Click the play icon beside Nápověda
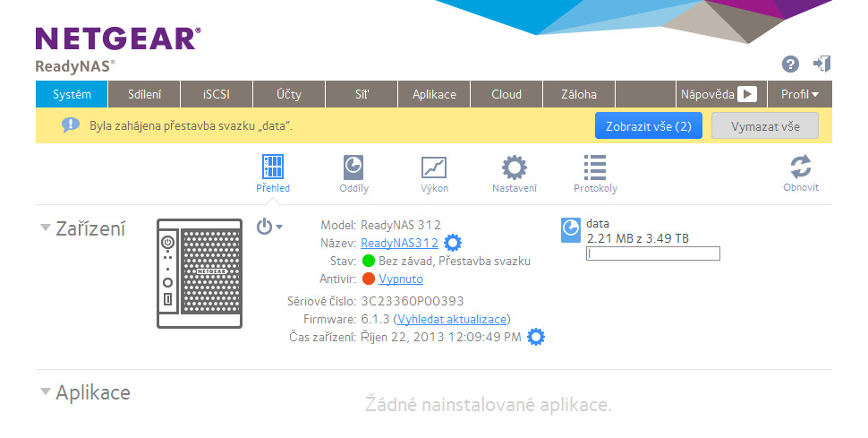This screenshot has width=868, height=438. [747, 94]
